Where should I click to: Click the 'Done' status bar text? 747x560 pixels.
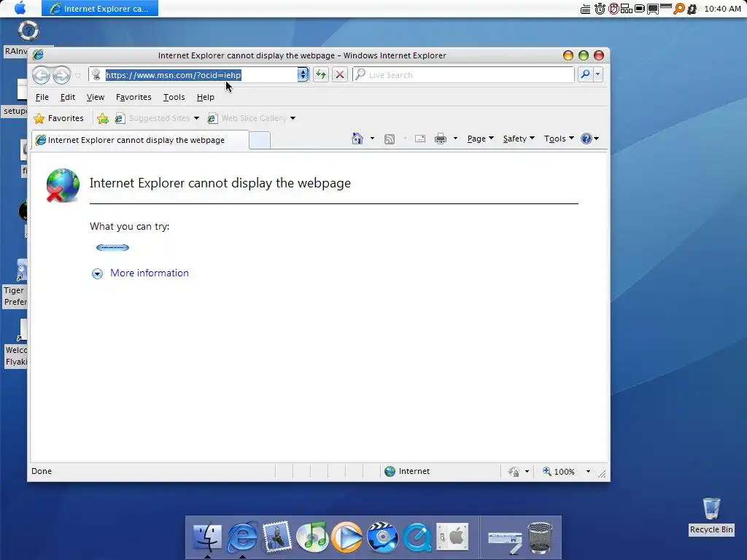[42, 471]
